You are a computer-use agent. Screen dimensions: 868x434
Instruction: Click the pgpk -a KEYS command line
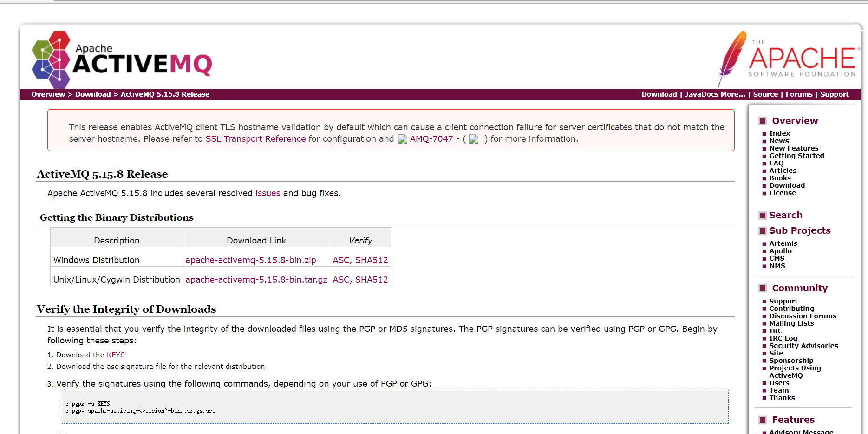(88, 404)
